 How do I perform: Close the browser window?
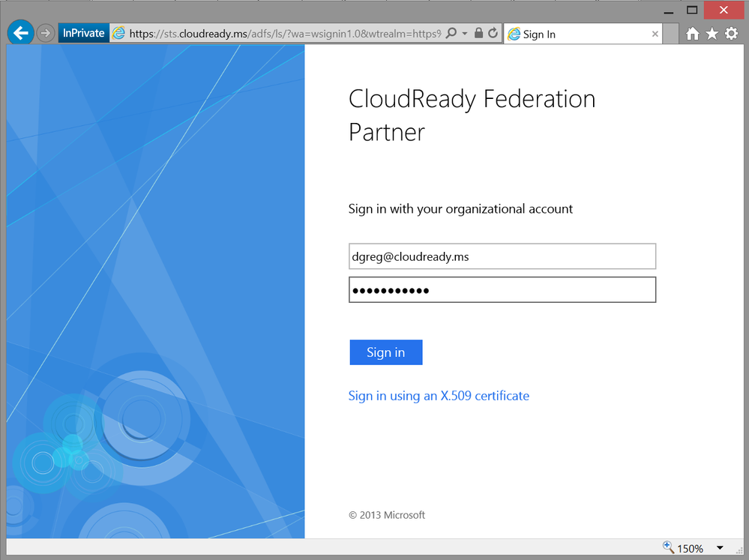point(724,10)
